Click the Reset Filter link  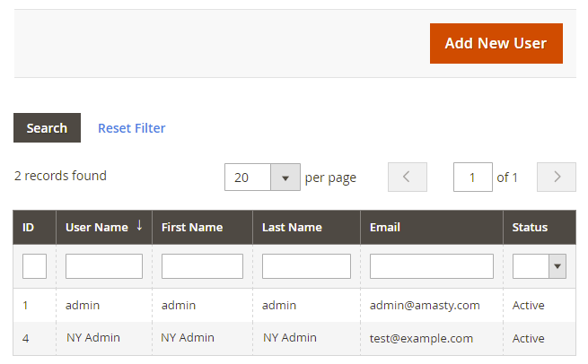pyautogui.click(x=131, y=128)
